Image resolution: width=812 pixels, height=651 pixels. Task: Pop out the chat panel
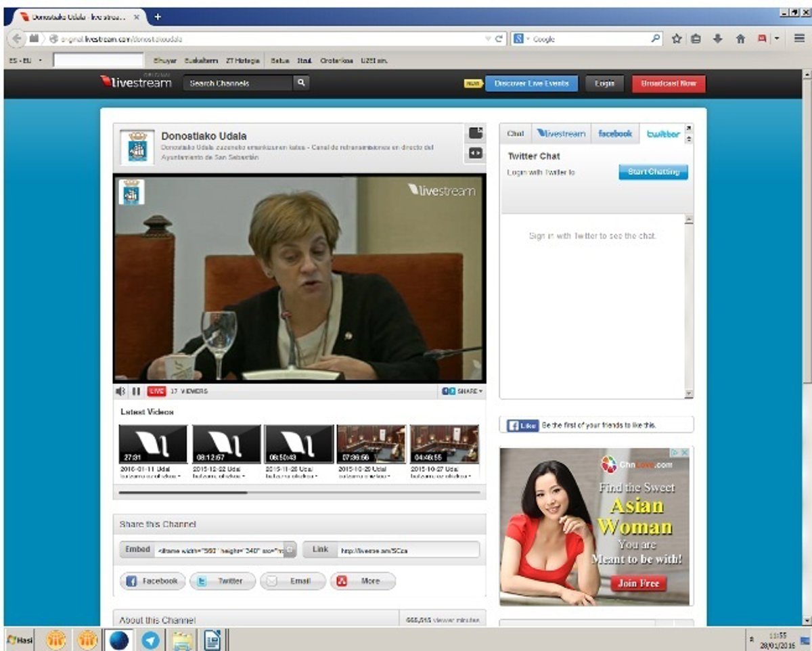[689, 127]
